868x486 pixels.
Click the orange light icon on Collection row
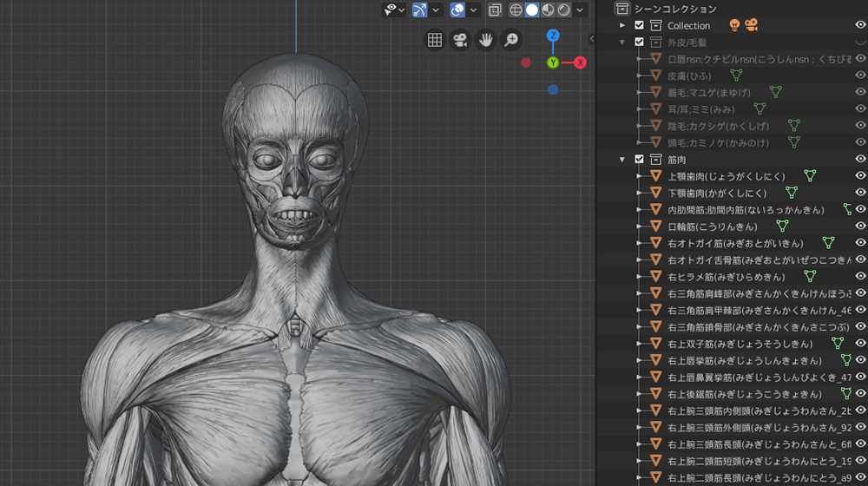(734, 25)
